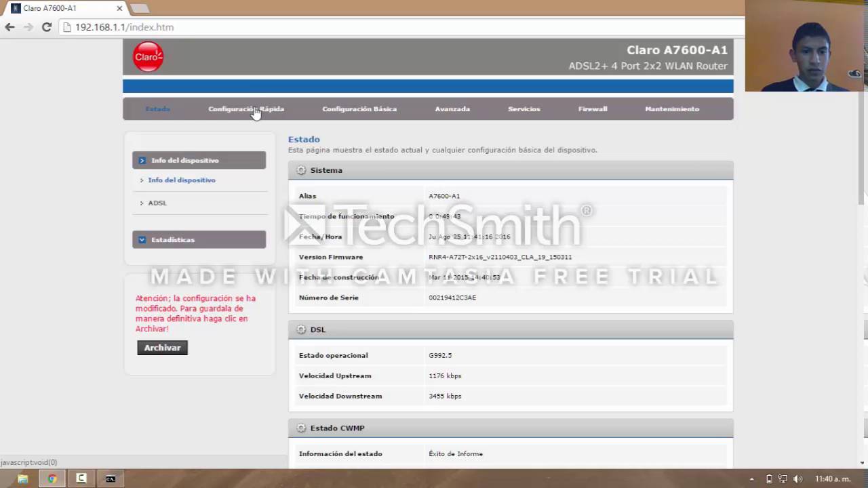Click the red Atención configuration warning text
The width and height of the screenshot is (868, 488).
click(x=196, y=313)
